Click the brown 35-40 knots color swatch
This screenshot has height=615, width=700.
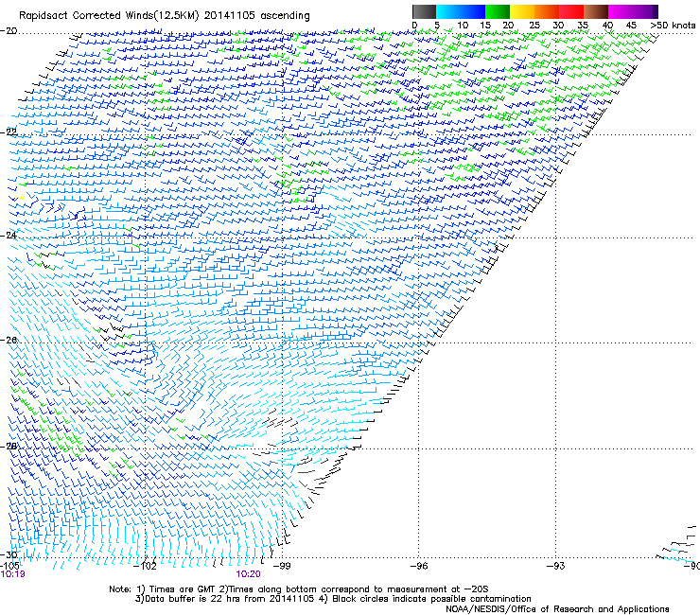[x=596, y=11]
